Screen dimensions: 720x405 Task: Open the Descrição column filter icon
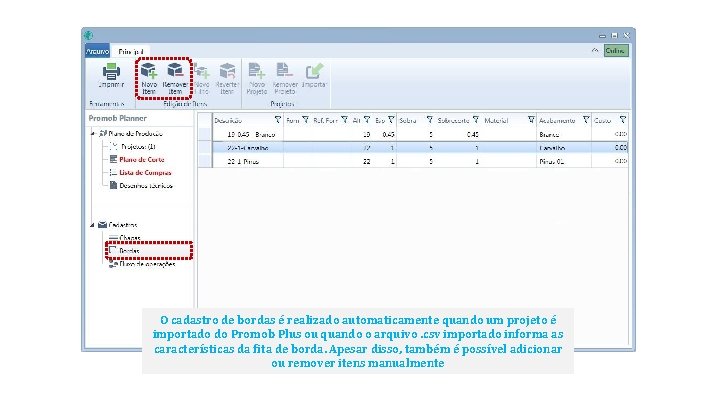coord(277,120)
